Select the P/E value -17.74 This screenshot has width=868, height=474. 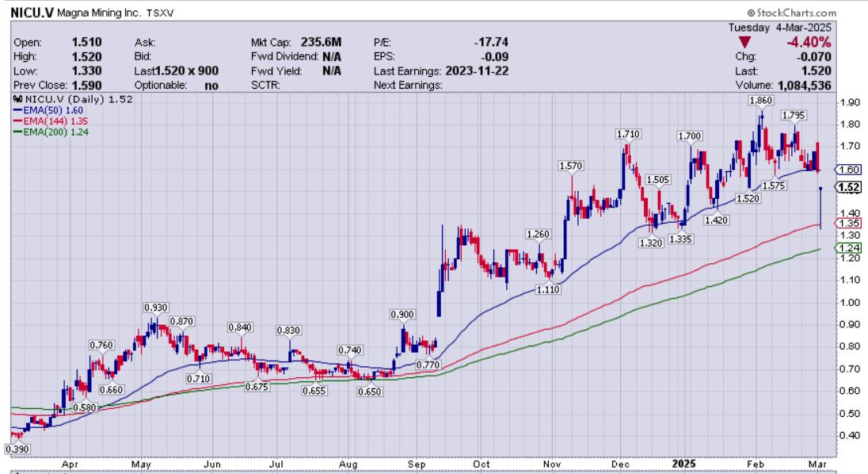click(491, 42)
